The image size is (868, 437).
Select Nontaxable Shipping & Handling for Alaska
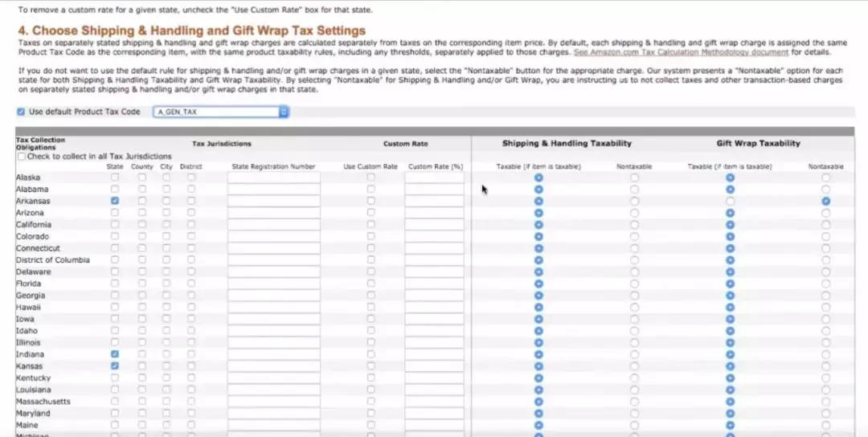[x=634, y=178]
